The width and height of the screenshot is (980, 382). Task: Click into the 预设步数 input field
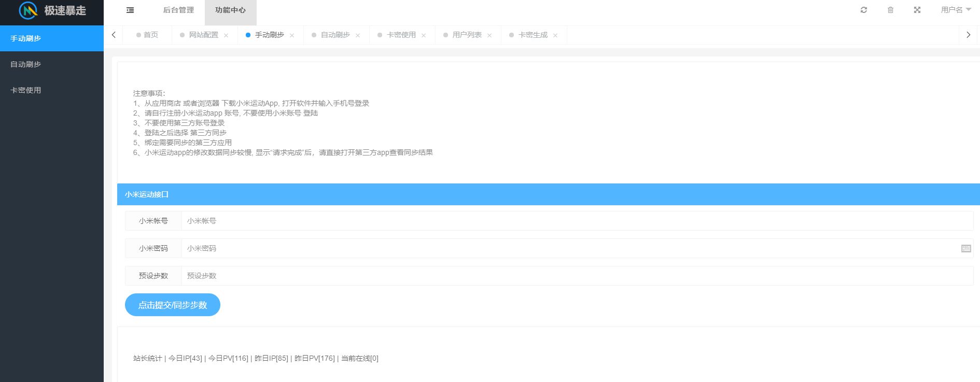pyautogui.click(x=577, y=276)
